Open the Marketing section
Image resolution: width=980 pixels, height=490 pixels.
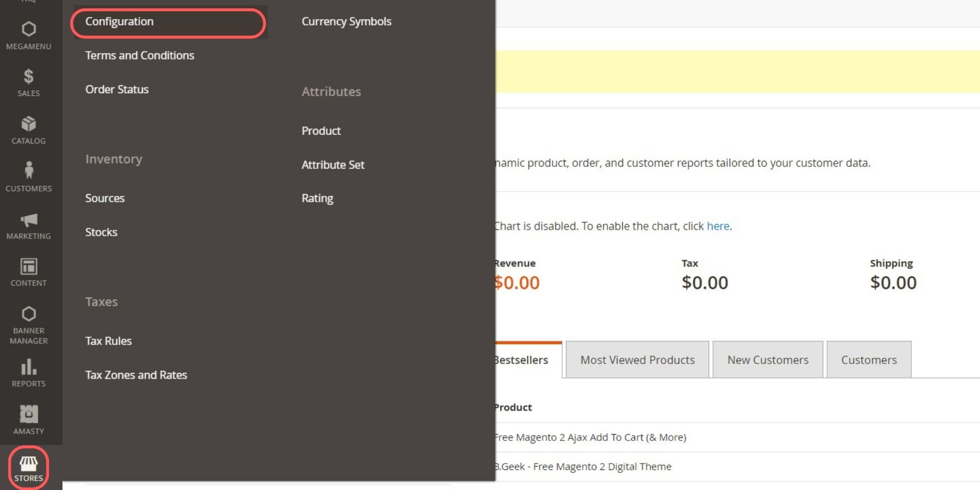point(29,225)
